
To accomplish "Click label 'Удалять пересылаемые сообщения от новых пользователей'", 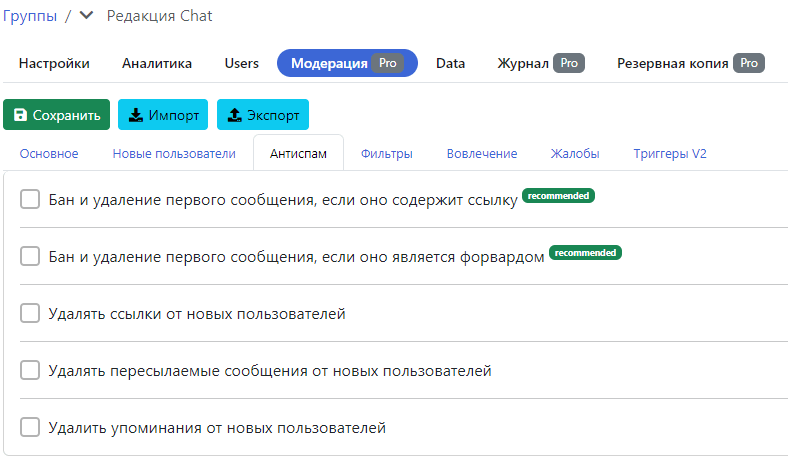I will coord(270,371).
